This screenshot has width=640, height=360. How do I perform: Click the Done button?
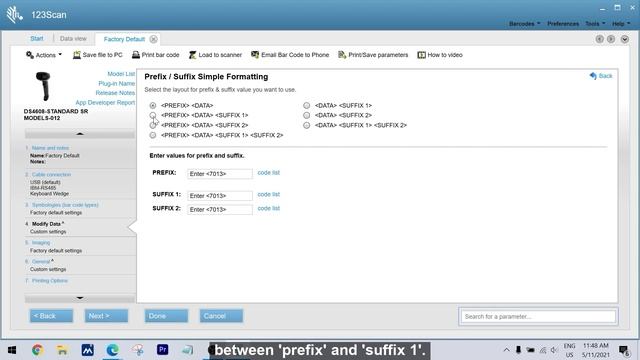[166, 316]
